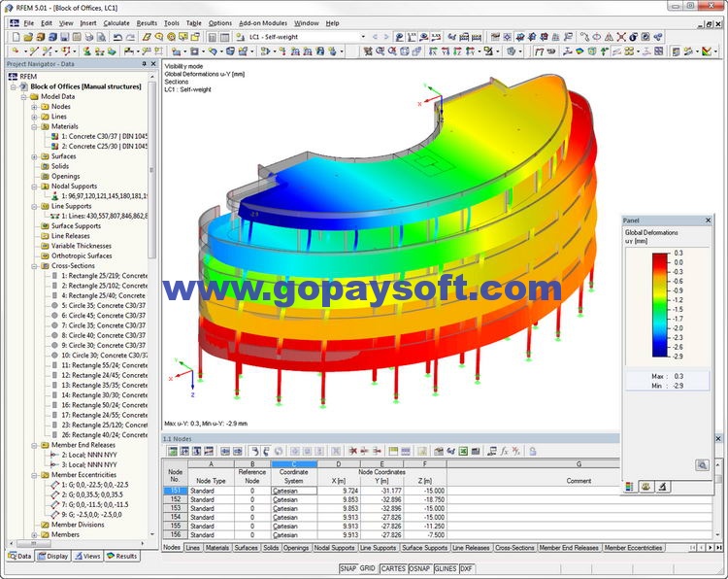Click the Save disk icon
This screenshot has height=579, width=728.
pyautogui.click(x=64, y=37)
